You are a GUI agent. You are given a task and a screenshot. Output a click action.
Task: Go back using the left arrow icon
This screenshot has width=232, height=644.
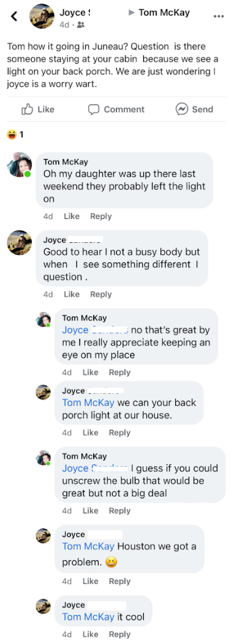14,17
